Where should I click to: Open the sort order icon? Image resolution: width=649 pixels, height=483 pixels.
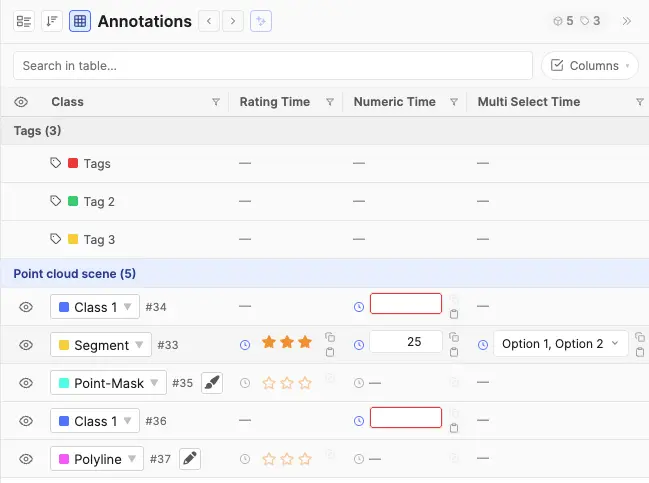pos(52,21)
